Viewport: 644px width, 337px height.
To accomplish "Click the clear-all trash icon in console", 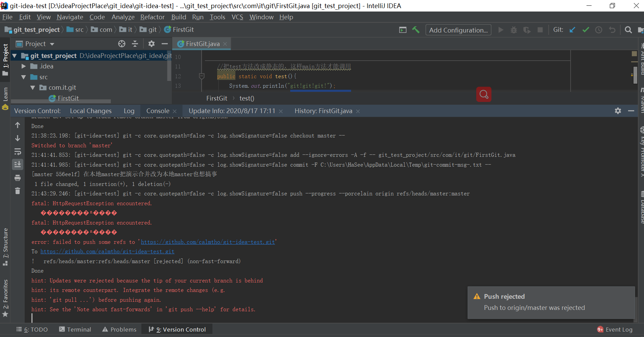I will click(18, 191).
